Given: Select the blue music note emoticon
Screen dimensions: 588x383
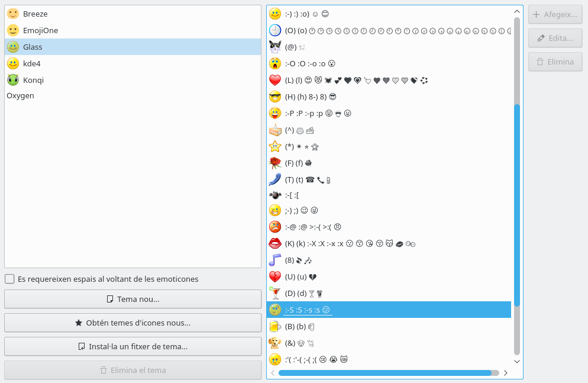Looking at the screenshot, I should click(275, 260).
